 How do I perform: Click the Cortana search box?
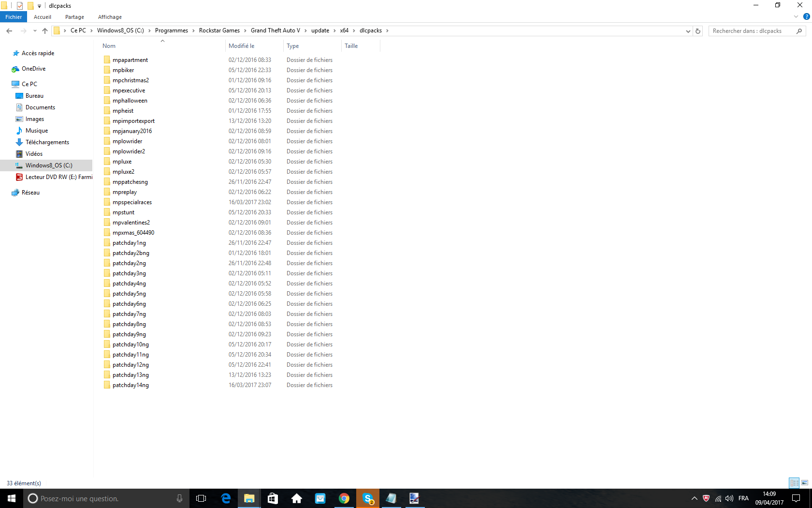pyautogui.click(x=106, y=498)
